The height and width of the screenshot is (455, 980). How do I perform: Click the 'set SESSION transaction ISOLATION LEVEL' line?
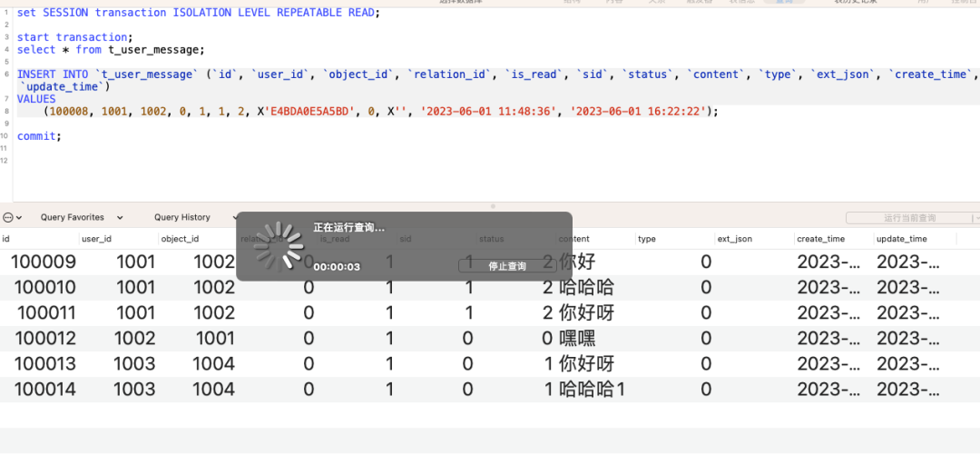point(198,13)
